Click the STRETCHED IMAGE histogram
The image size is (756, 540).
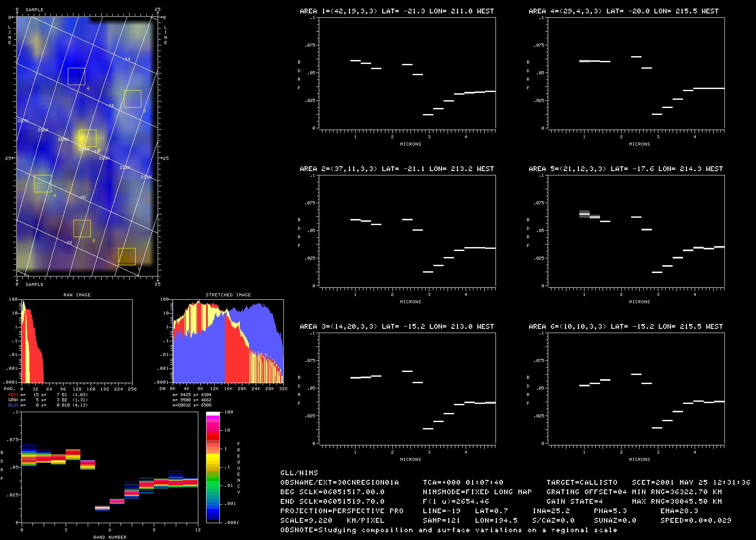click(228, 341)
